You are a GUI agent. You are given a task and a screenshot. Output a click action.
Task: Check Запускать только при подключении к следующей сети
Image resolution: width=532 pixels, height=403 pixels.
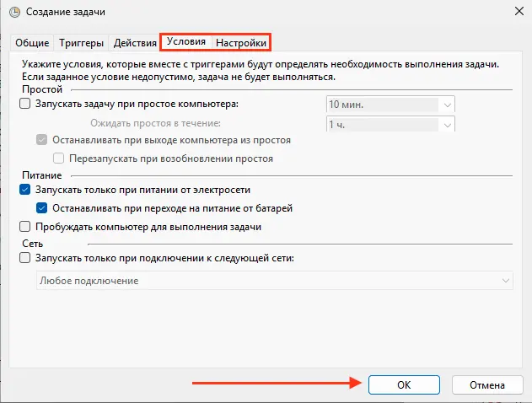pyautogui.click(x=24, y=258)
